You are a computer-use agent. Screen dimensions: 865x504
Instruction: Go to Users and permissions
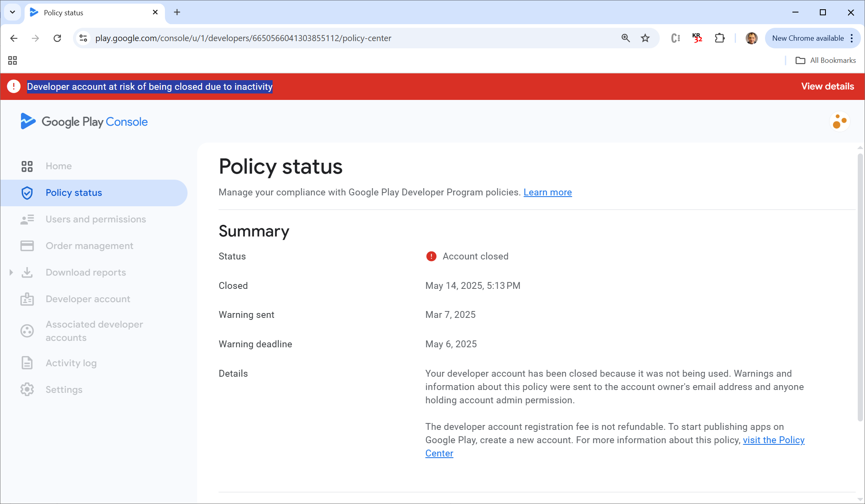pyautogui.click(x=96, y=219)
